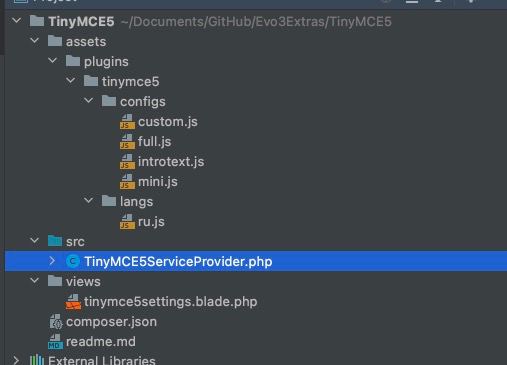Image resolution: width=507 pixels, height=365 pixels.
Task: Click the views folder icon
Action: click(x=55, y=281)
